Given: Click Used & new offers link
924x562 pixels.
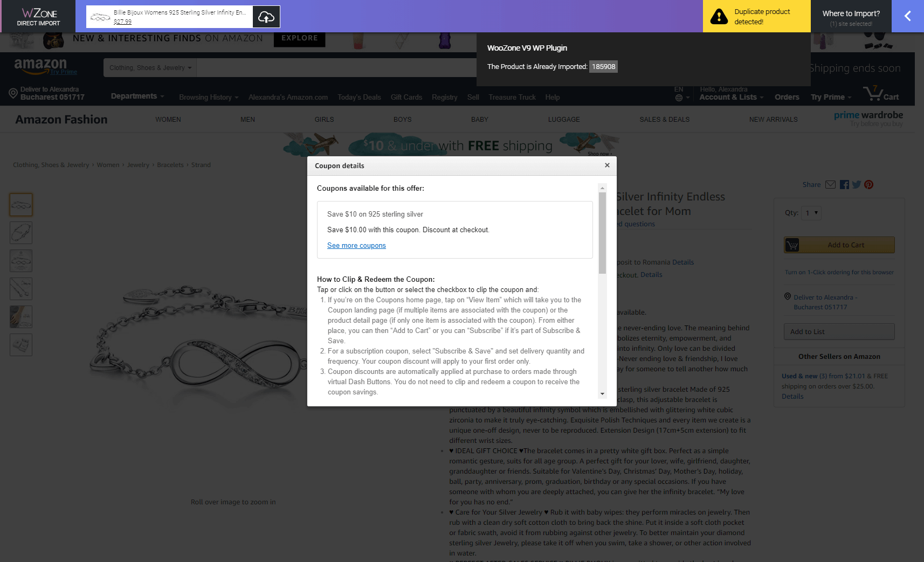Looking at the screenshot, I should tap(799, 376).
